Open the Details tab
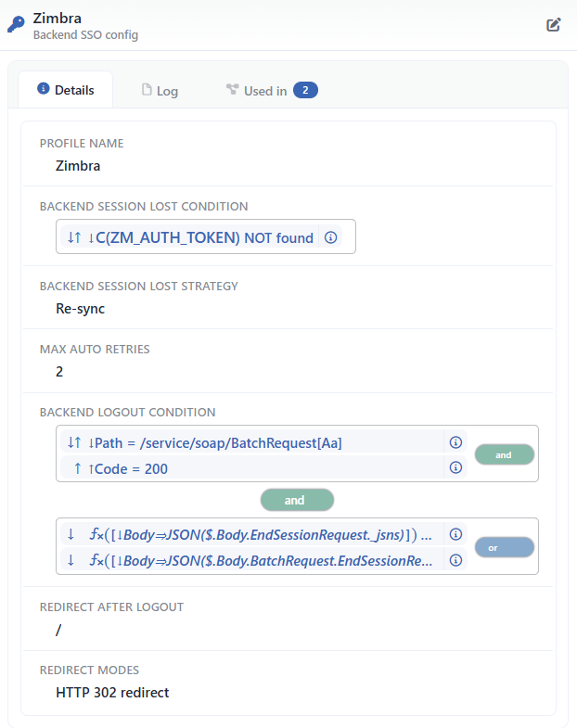 (x=66, y=90)
